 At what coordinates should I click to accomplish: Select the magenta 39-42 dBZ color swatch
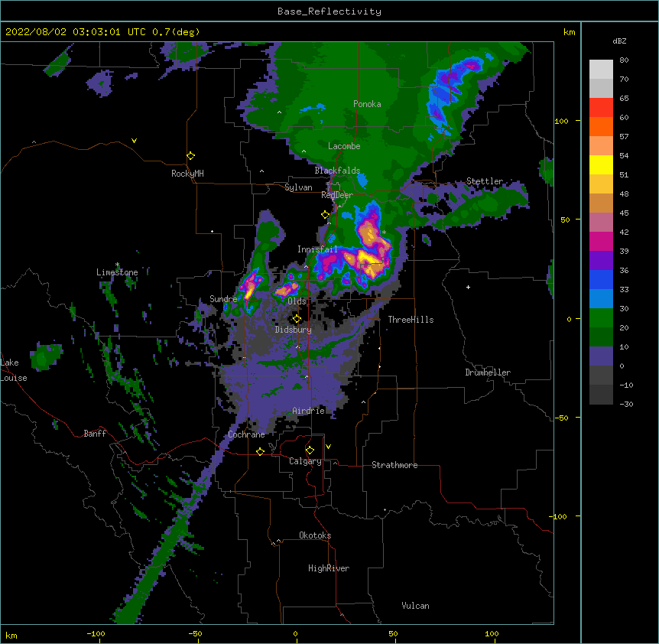point(601,241)
